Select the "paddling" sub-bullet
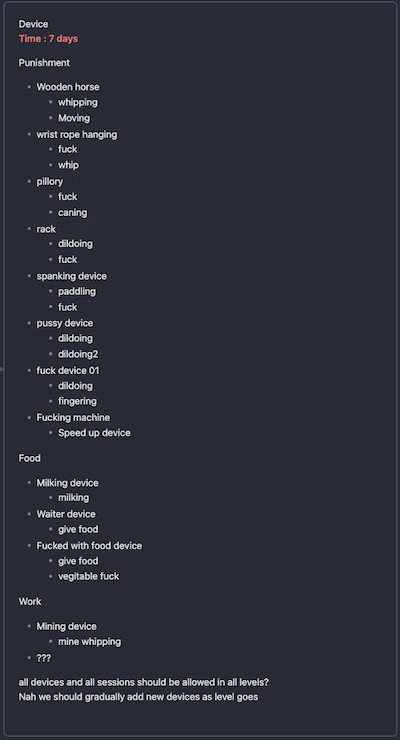 click(77, 291)
